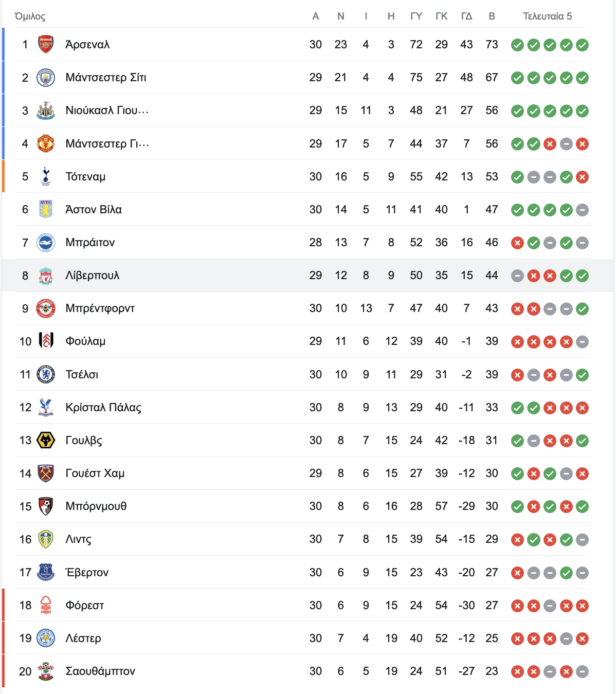Screen dimensions: 616x694
Task: Click the Arsenal club crest
Action: pos(46,45)
